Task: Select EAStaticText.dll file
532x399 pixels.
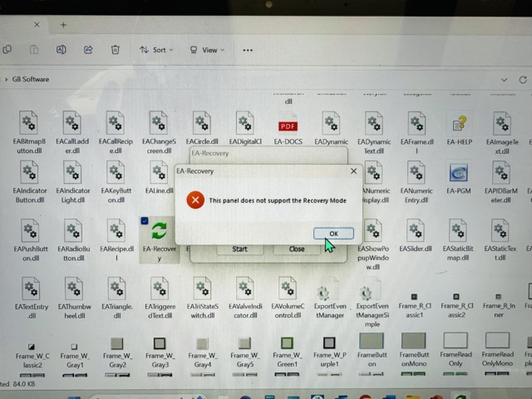Action: (500, 240)
